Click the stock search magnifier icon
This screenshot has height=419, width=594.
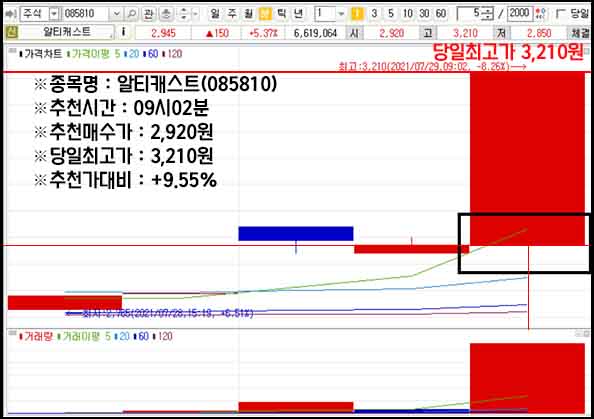point(131,14)
